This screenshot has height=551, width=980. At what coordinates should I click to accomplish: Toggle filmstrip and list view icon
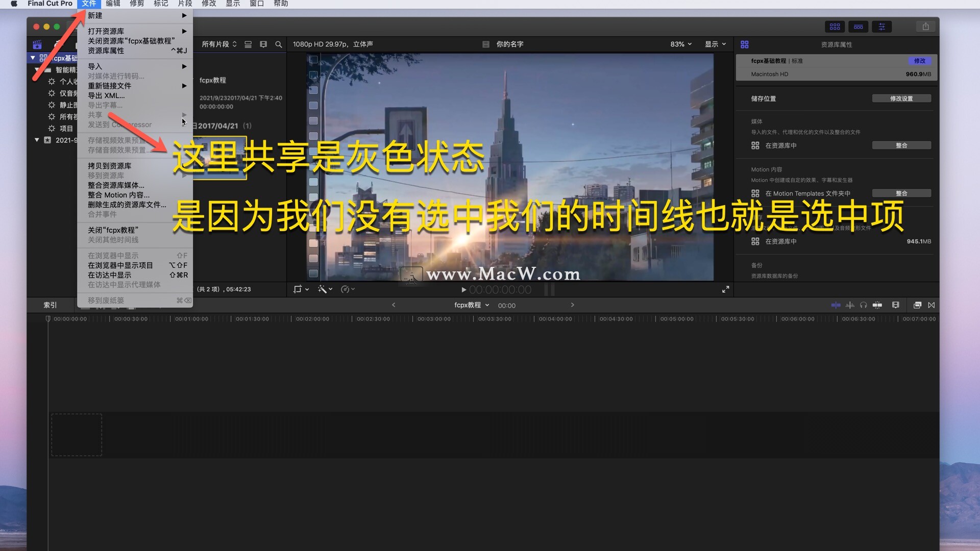[x=248, y=44]
